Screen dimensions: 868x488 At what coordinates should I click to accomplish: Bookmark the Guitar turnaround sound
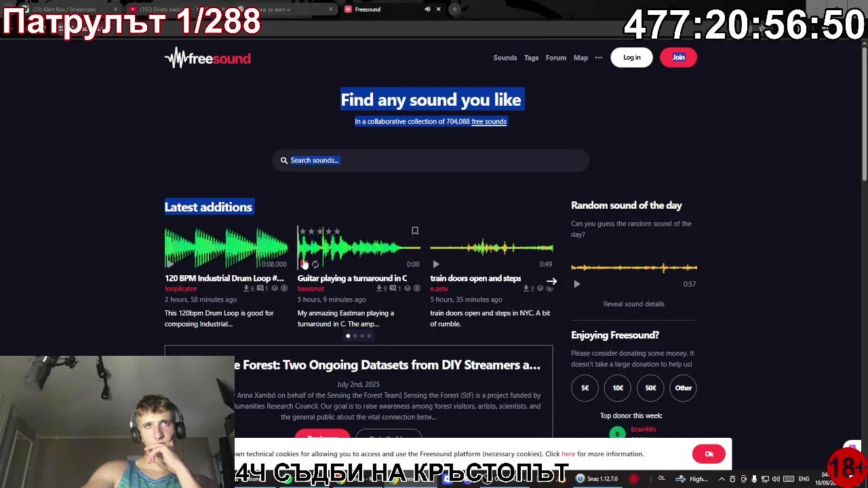pos(415,231)
